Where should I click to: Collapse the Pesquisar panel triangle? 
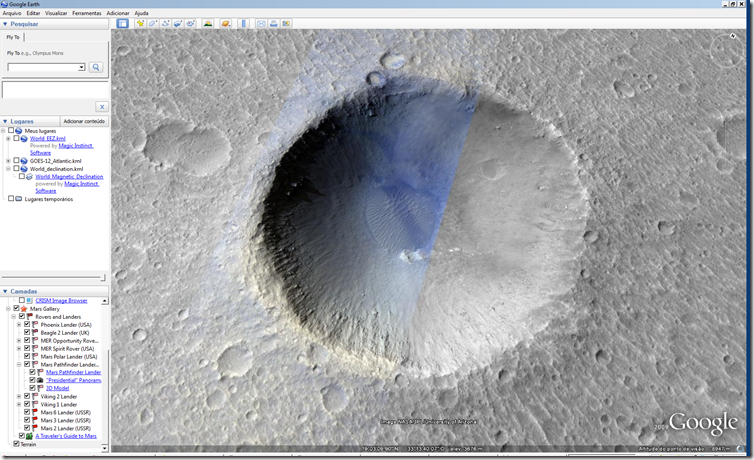pyautogui.click(x=5, y=24)
